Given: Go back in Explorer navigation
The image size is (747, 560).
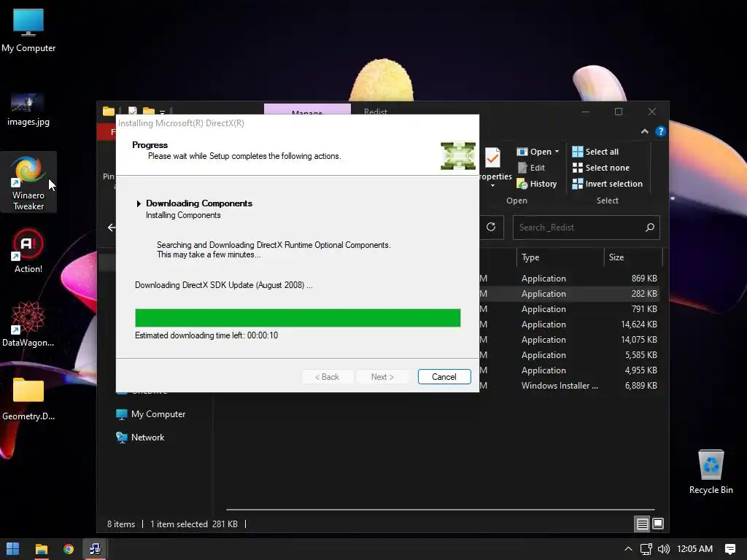Looking at the screenshot, I should coord(111,227).
